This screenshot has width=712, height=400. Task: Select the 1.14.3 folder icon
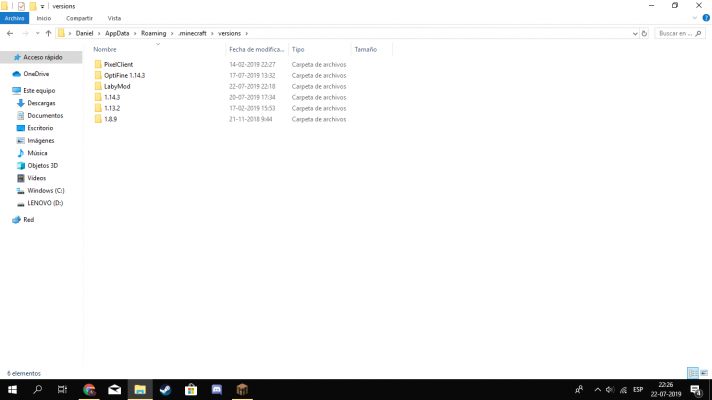[x=98, y=97]
